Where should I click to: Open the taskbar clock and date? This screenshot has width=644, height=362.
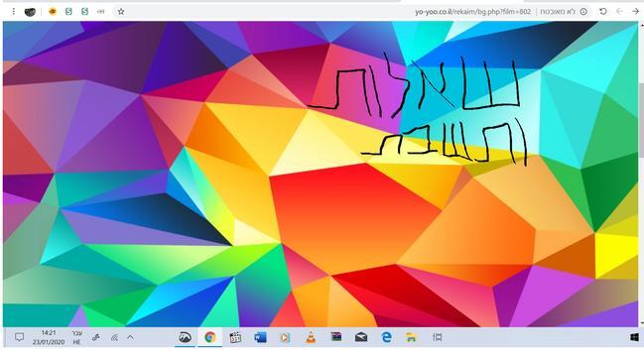49,337
